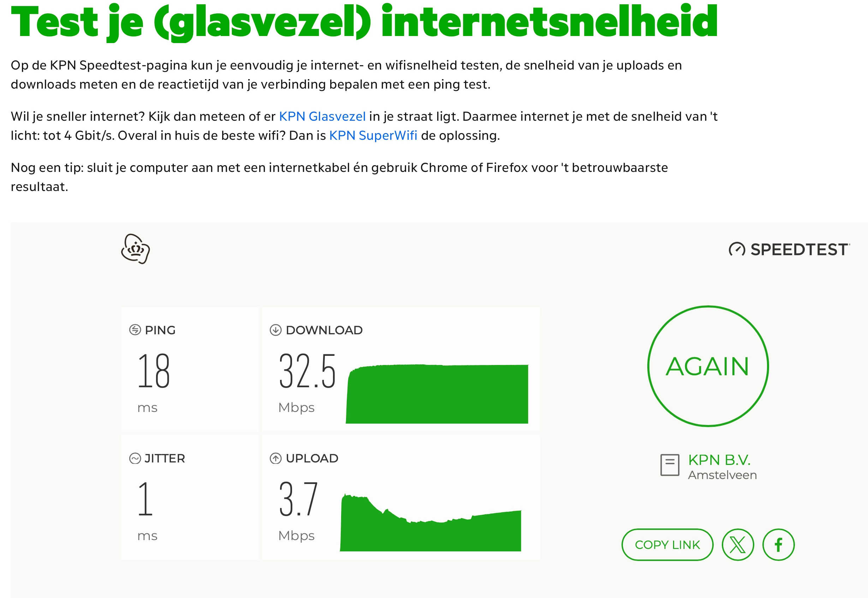Screen dimensions: 868x598
Task: Click the KPN crown logo icon
Action: (x=135, y=249)
